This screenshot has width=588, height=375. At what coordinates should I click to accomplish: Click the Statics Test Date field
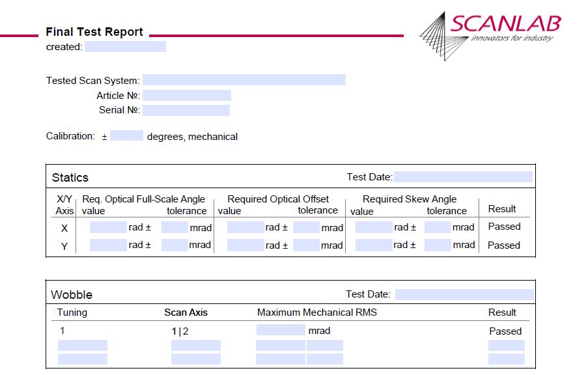(464, 175)
